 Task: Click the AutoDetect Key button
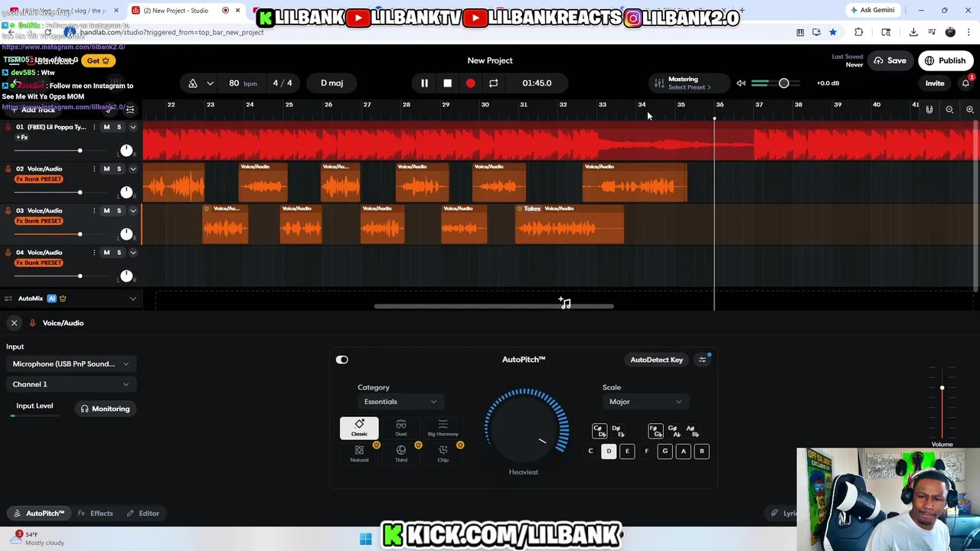[x=656, y=360]
